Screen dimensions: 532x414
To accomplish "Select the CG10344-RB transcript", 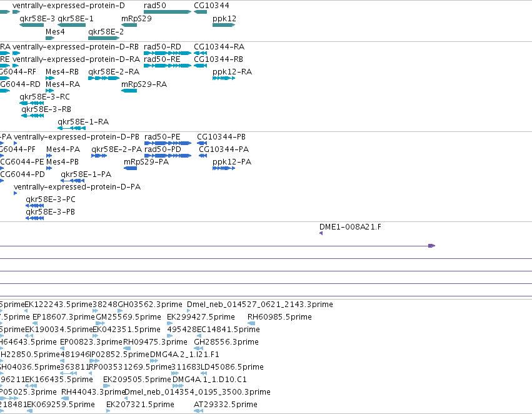I will pos(200,66).
